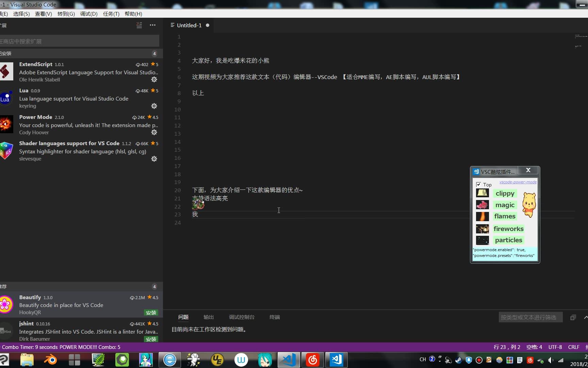Open the vscode-power-mode link

coord(518,182)
